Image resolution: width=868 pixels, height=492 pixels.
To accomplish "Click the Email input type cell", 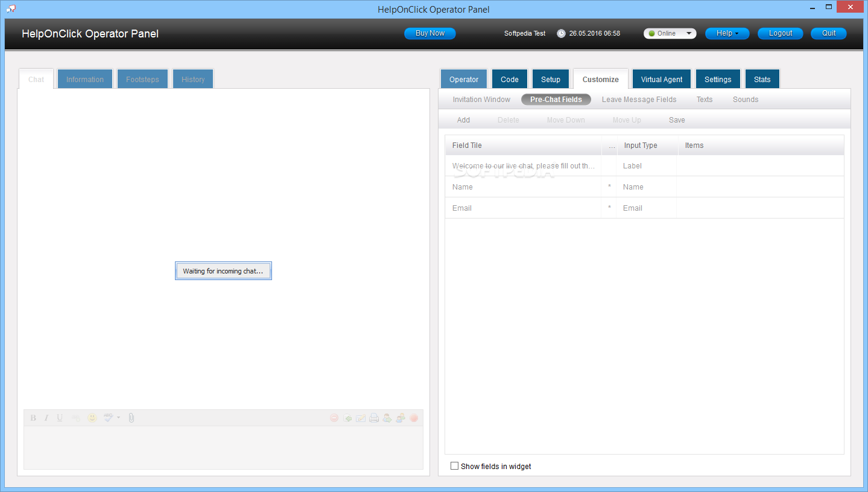I will pos(647,208).
